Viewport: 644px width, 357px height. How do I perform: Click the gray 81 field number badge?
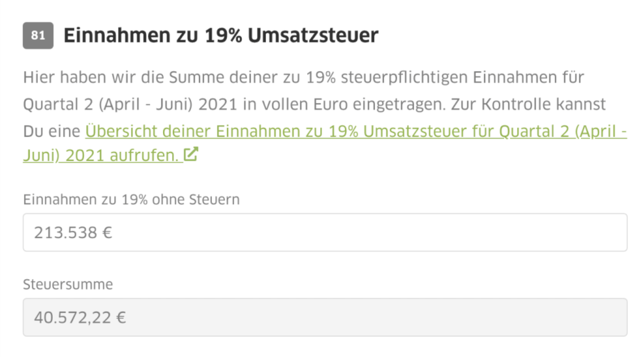click(38, 35)
